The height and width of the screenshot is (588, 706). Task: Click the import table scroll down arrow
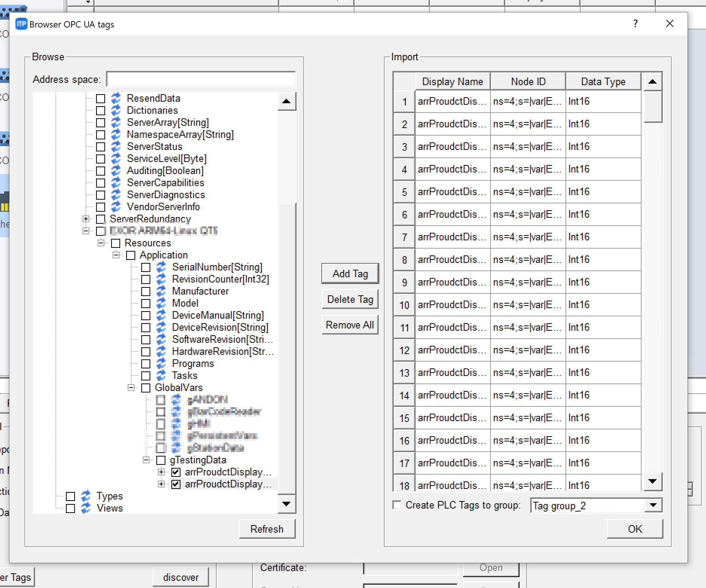pos(653,481)
